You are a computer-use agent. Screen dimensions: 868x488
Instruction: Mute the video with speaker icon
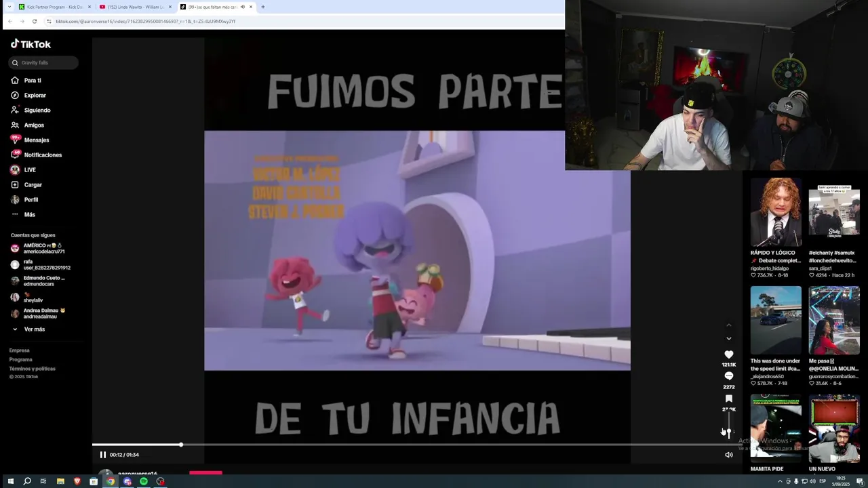pyautogui.click(x=729, y=455)
